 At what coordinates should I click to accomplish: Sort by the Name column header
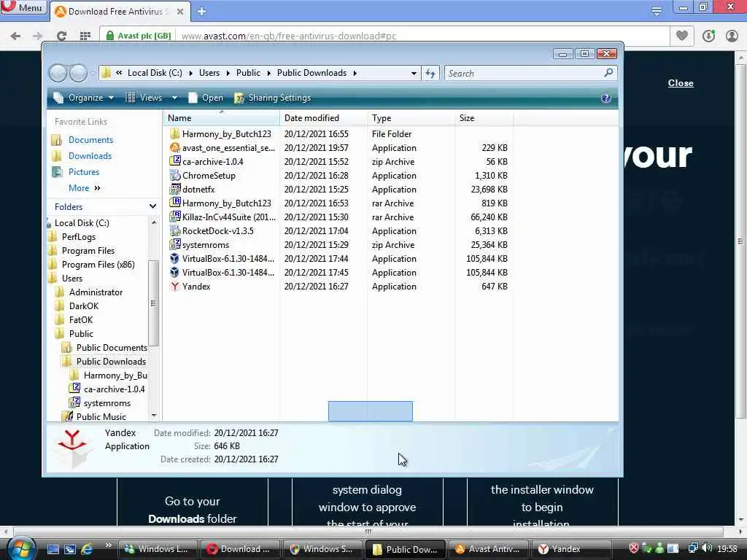(x=222, y=117)
